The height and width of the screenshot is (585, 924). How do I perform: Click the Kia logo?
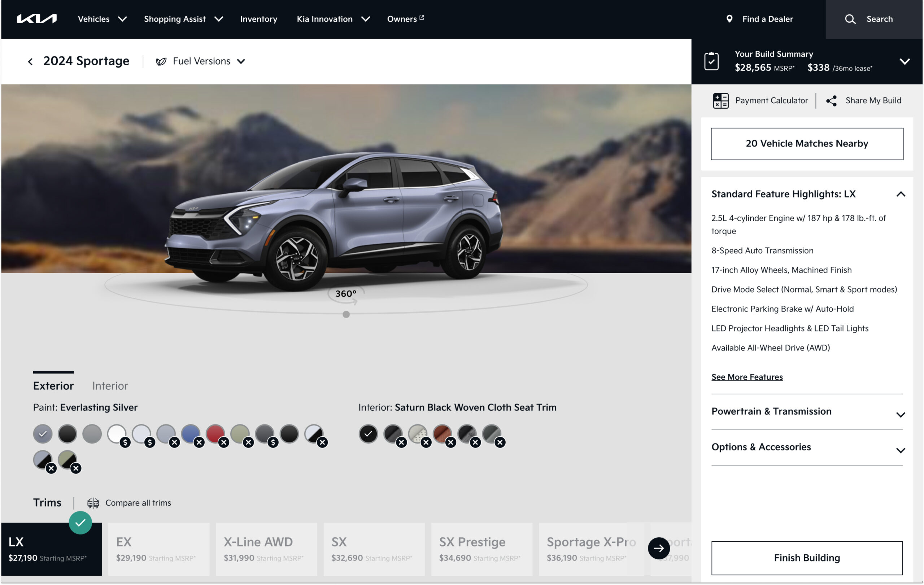[x=37, y=19]
